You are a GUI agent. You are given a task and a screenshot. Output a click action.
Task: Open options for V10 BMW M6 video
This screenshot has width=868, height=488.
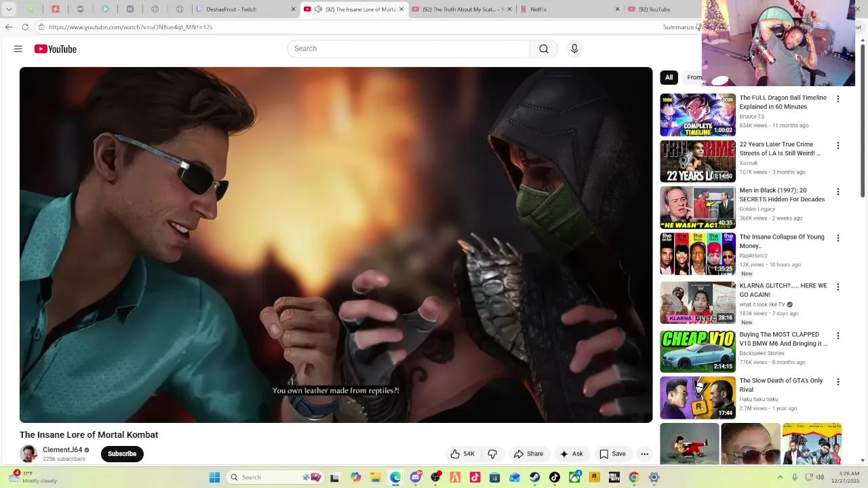coord(838,336)
